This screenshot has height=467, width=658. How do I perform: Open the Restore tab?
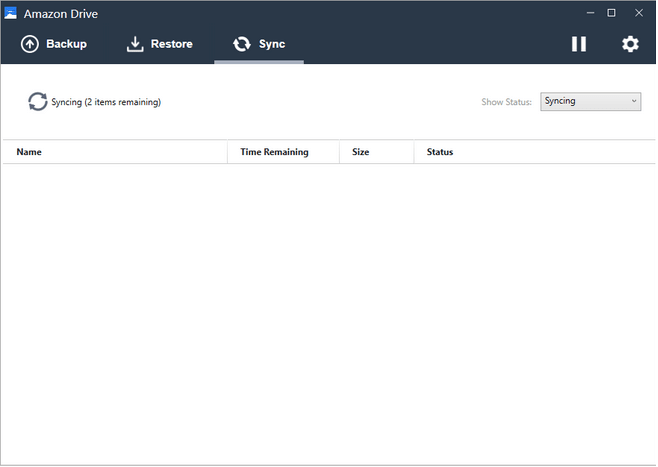(171, 44)
